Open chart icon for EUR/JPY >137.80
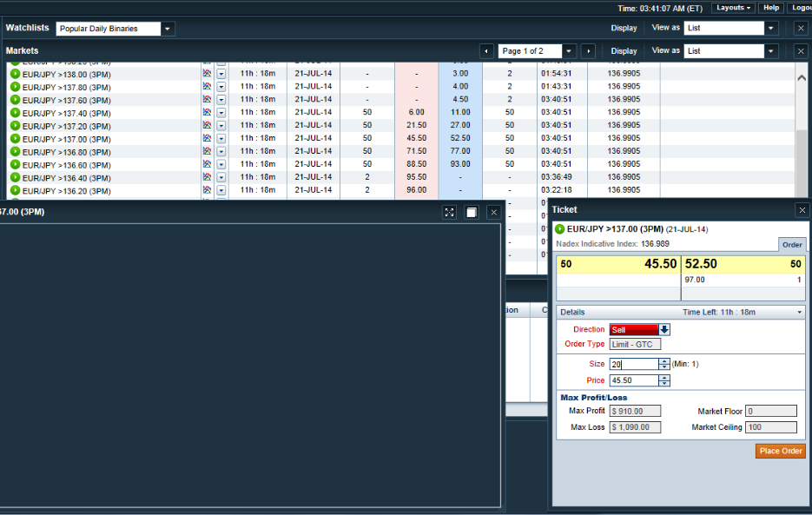 tap(208, 87)
